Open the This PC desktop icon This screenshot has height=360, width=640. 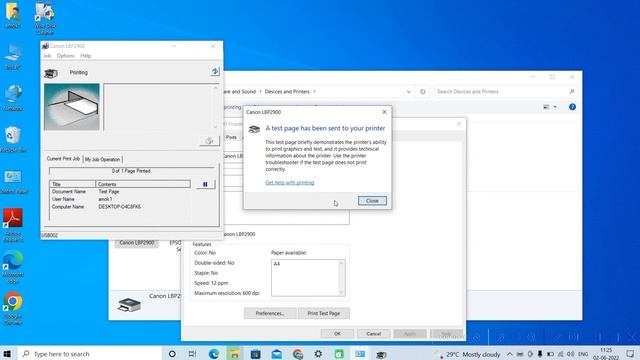13,57
